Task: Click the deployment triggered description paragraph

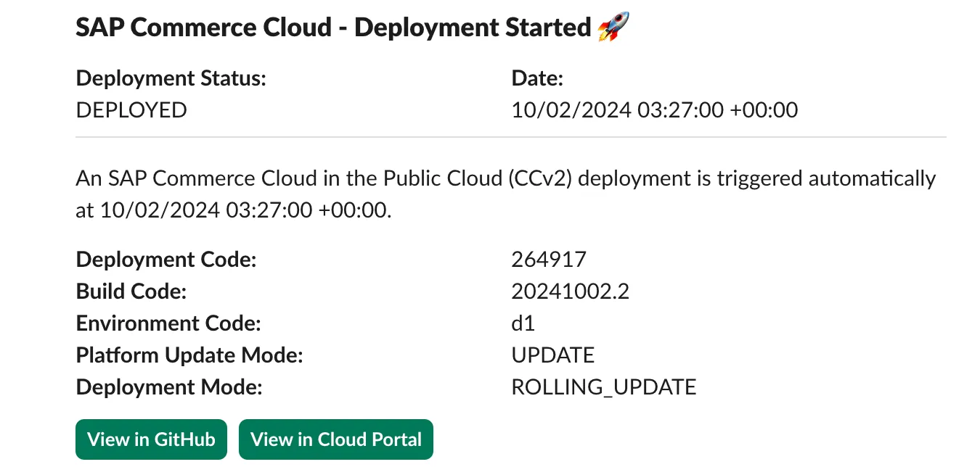Action: pos(505,194)
